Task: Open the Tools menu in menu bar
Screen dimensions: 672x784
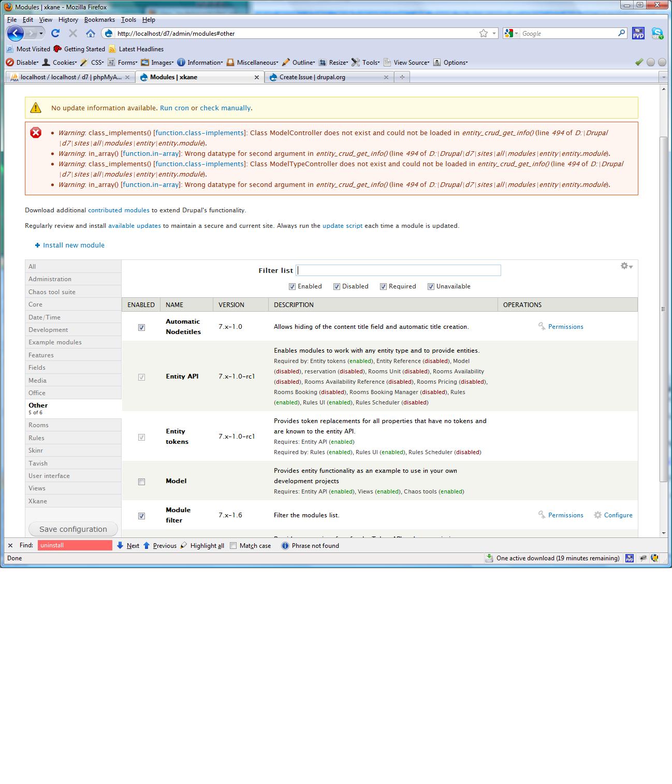Action: pos(128,20)
